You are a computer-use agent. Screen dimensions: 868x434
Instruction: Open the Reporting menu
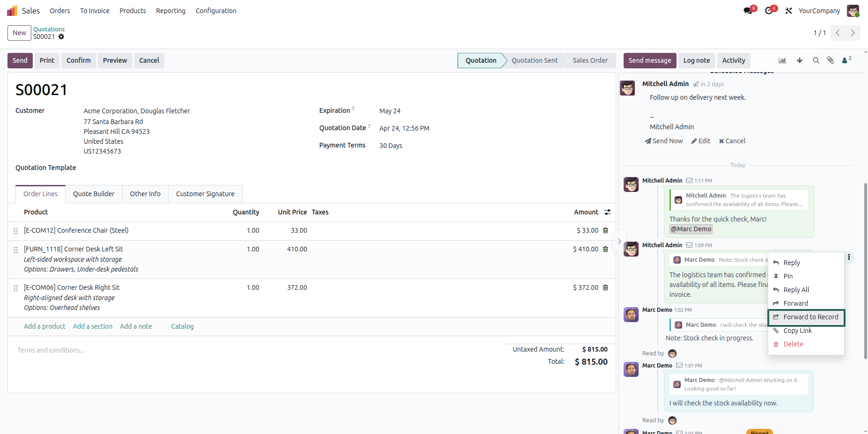(170, 11)
